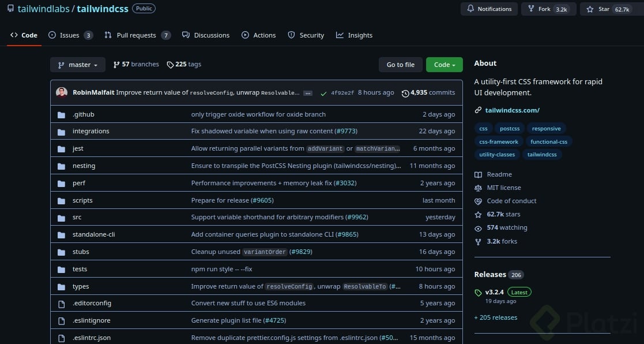Open the .eslintignore file
Screen dimensions: 644x344
tap(92, 320)
